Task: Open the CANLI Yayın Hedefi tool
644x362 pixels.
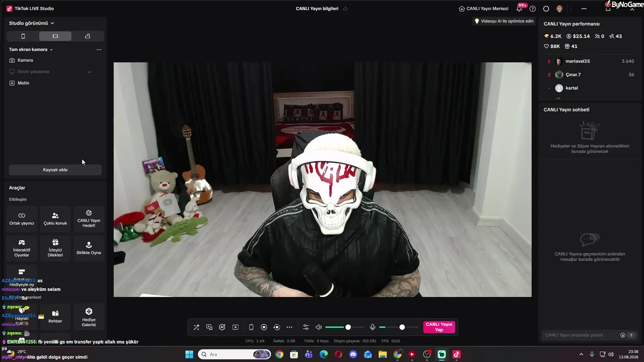Action: (89, 219)
